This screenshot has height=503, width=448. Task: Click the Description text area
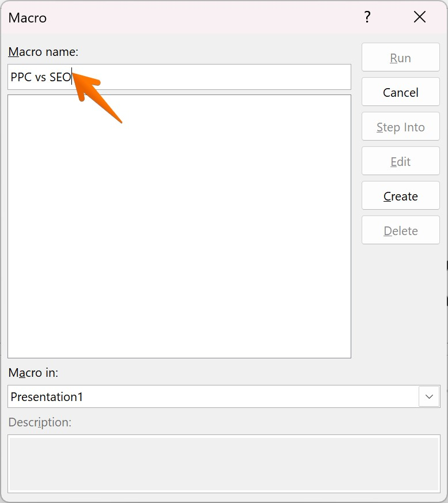(223, 464)
